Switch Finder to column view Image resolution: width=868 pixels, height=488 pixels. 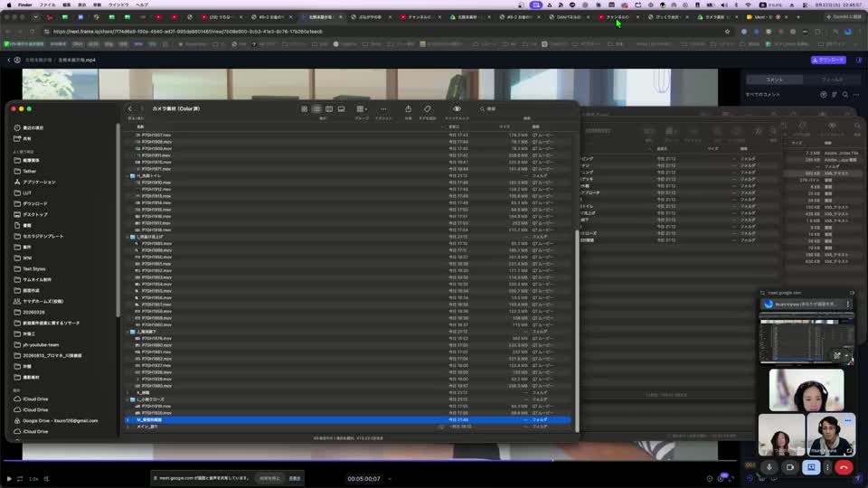coord(329,109)
